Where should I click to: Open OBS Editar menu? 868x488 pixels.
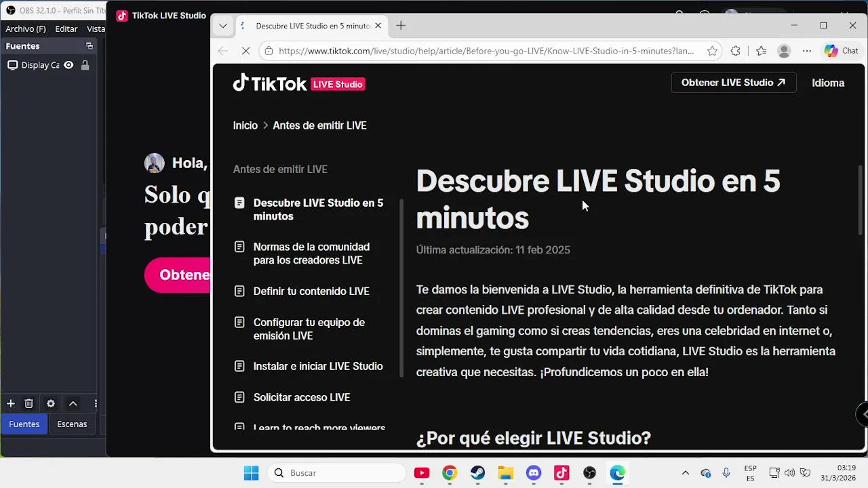point(66,29)
